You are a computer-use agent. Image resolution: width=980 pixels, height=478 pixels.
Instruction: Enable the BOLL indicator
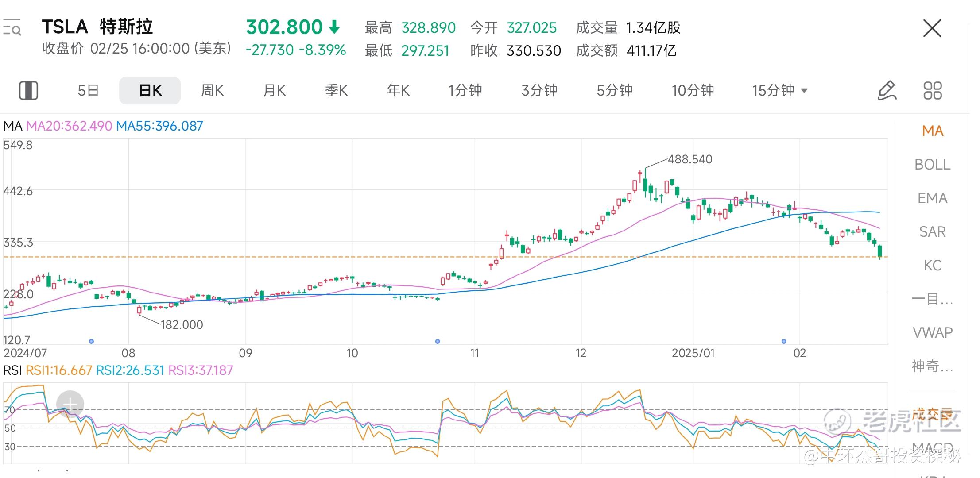click(x=932, y=165)
